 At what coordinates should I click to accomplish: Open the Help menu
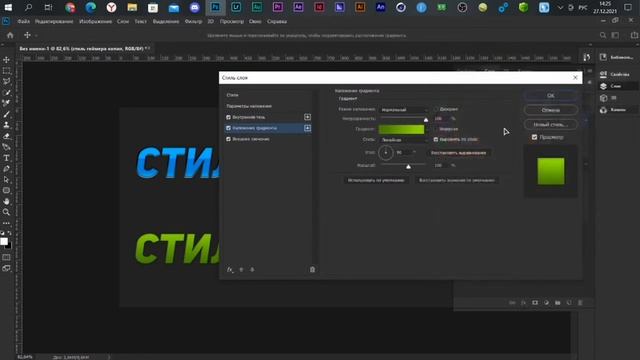[277, 22]
